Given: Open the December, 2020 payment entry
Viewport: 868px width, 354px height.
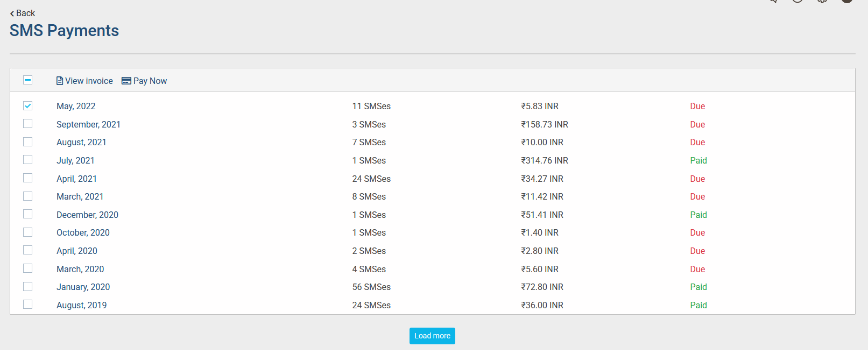Looking at the screenshot, I should (x=87, y=215).
